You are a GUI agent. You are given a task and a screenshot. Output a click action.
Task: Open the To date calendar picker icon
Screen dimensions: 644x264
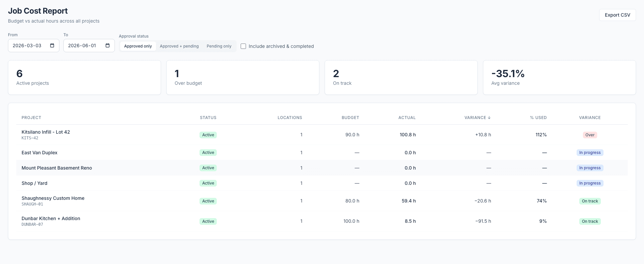(108, 46)
